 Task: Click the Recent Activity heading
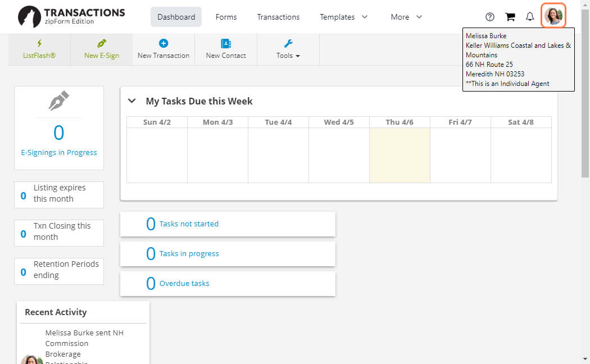[x=56, y=312]
